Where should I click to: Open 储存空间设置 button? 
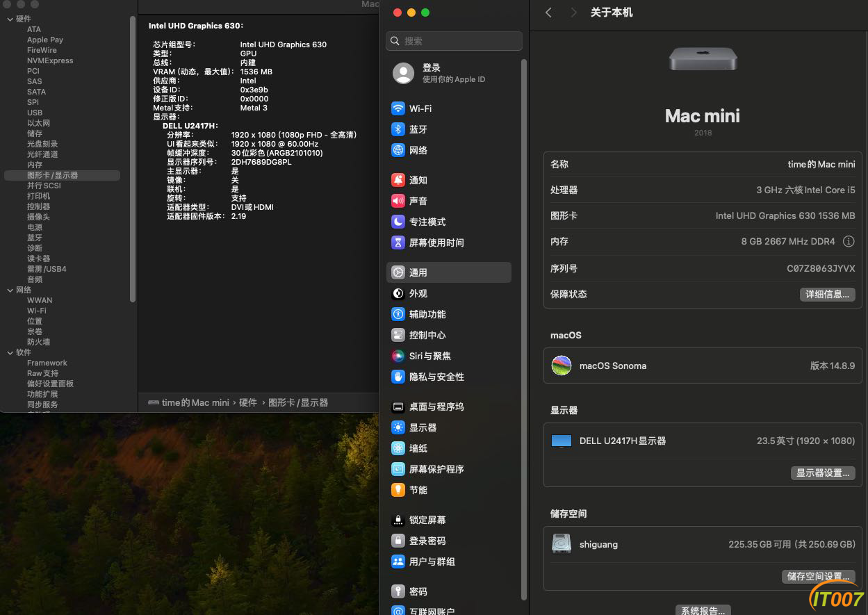pyautogui.click(x=818, y=577)
